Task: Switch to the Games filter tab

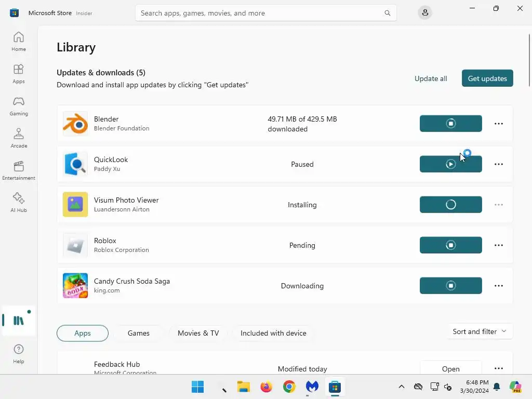Action: point(138,333)
